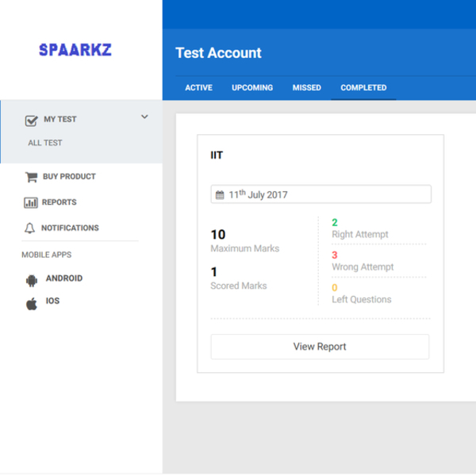Click the IIT test card title
This screenshot has height=476, width=476.
pyautogui.click(x=217, y=155)
